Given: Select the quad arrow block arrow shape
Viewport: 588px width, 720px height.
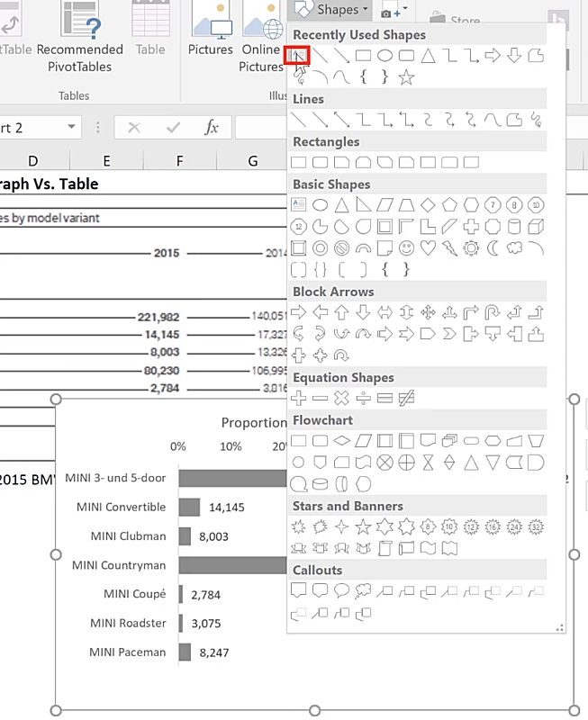Looking at the screenshot, I should tap(428, 312).
